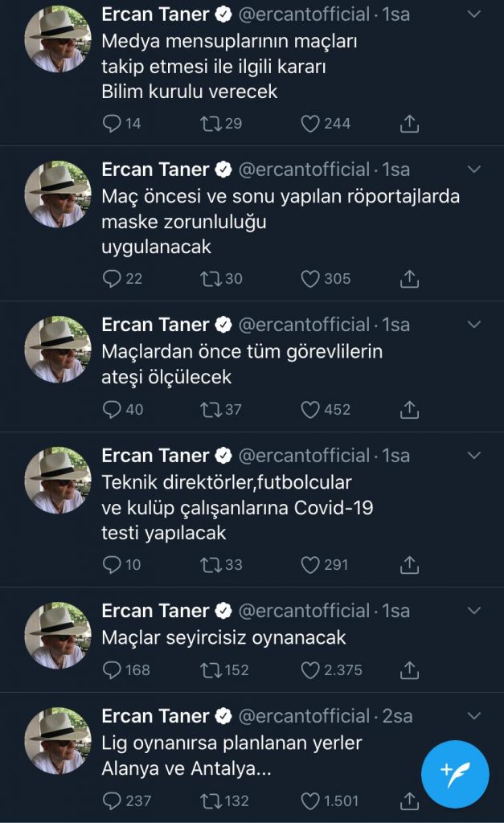
Task: Tap the compose new tweet button
Action: [x=455, y=774]
